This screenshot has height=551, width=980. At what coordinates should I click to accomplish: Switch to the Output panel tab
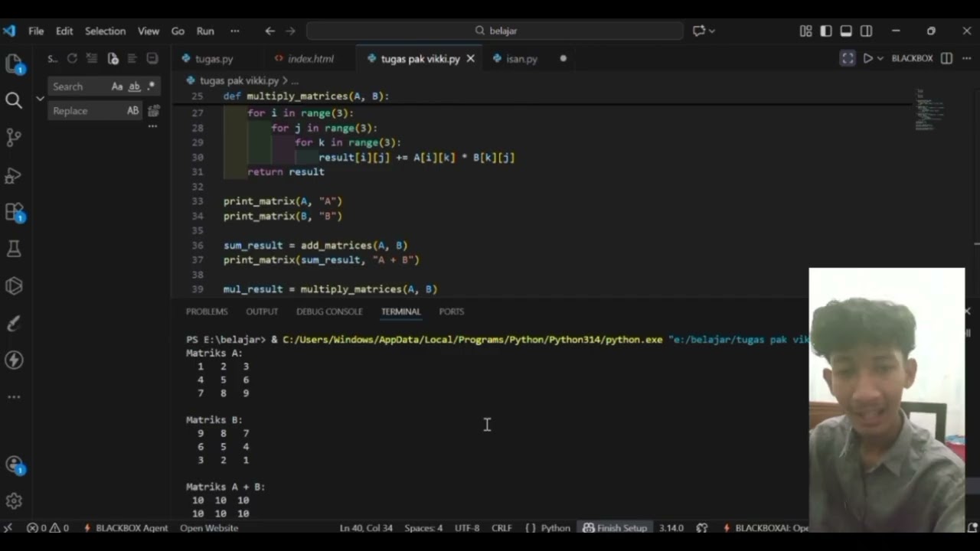(x=262, y=311)
